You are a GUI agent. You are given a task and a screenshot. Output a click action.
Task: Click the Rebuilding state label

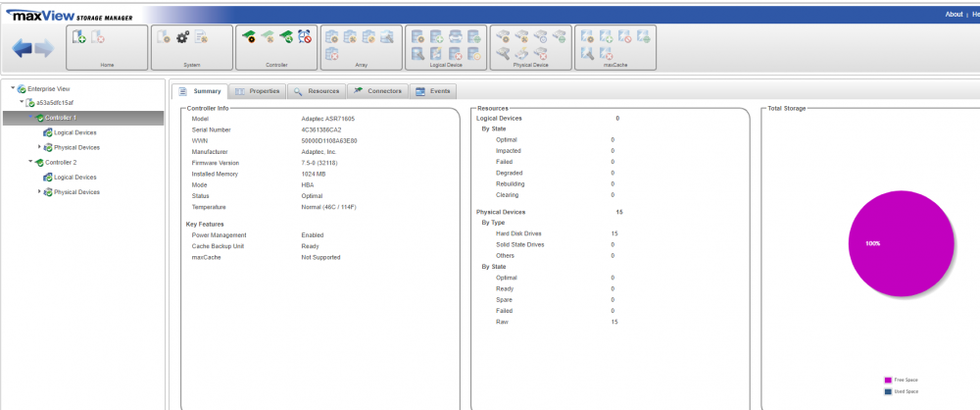[510, 184]
